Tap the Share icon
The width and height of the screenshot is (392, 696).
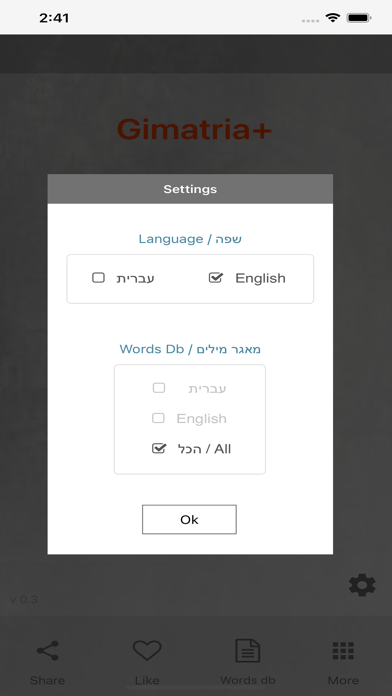48,651
